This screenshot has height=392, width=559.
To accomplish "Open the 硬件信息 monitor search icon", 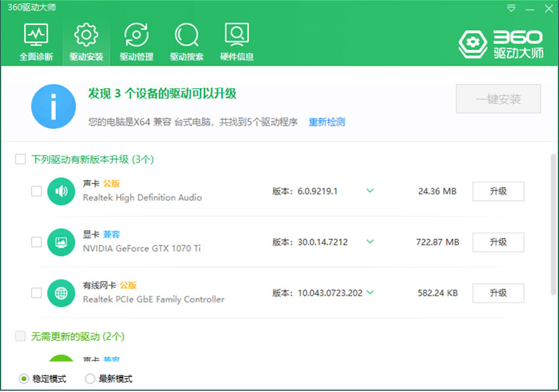I will coord(237,35).
